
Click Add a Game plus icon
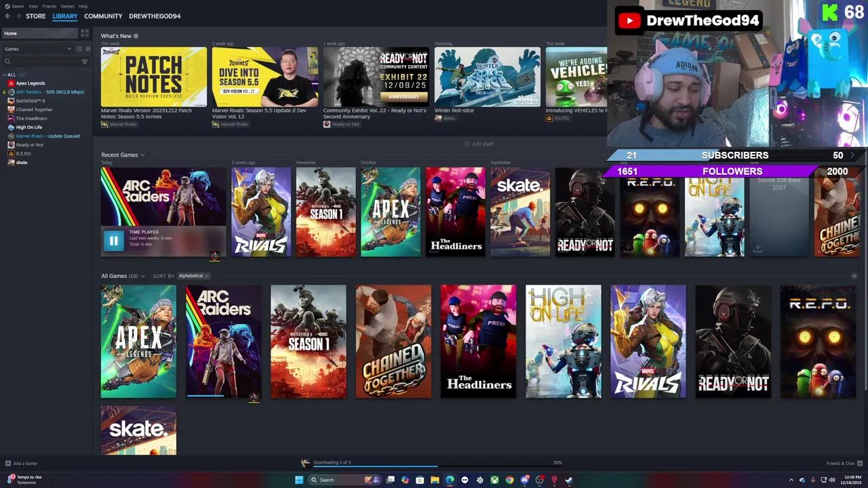tap(8, 464)
